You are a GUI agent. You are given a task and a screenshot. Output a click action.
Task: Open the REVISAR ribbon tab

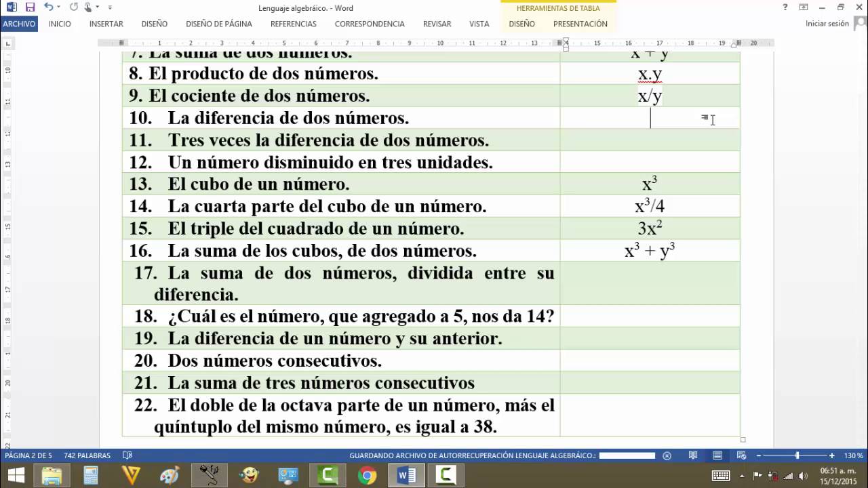pos(437,24)
